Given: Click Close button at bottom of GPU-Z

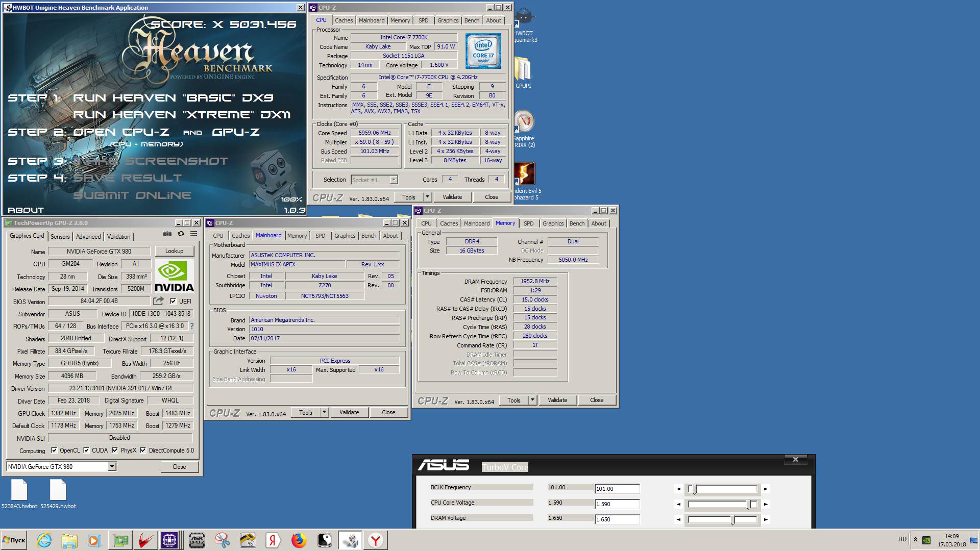Looking at the screenshot, I should [179, 466].
